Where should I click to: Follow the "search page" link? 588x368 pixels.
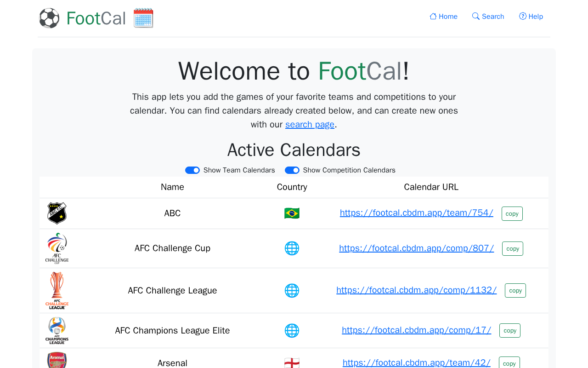tap(310, 125)
